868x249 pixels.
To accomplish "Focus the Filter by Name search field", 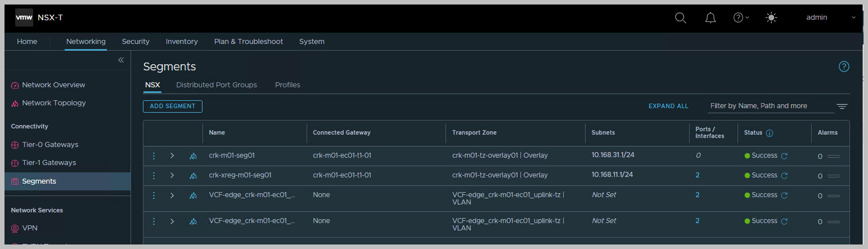I will coord(770,106).
